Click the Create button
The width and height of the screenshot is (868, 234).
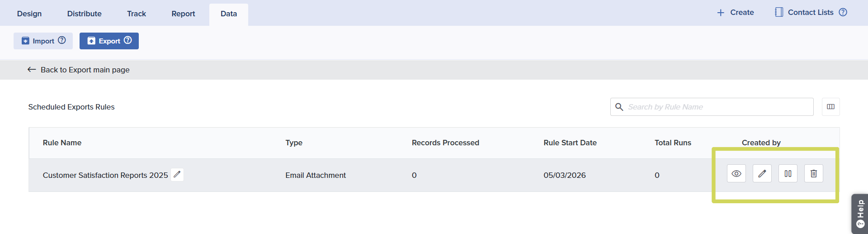(x=736, y=13)
